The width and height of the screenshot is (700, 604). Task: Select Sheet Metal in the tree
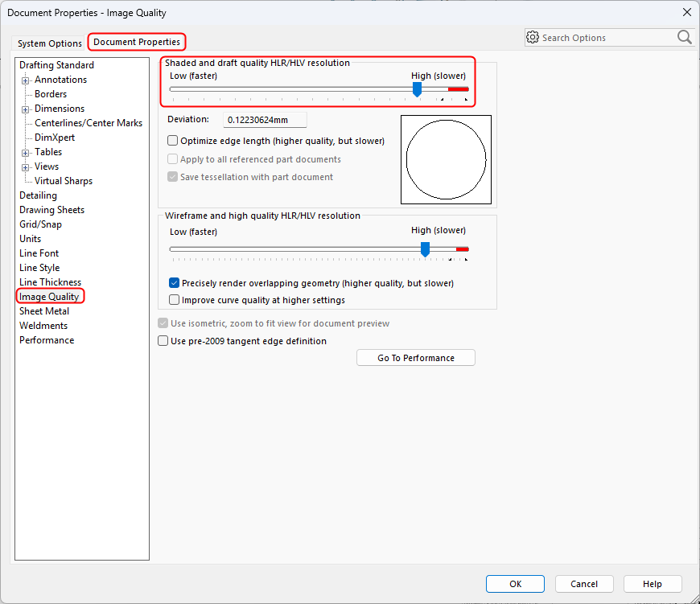[x=44, y=311]
